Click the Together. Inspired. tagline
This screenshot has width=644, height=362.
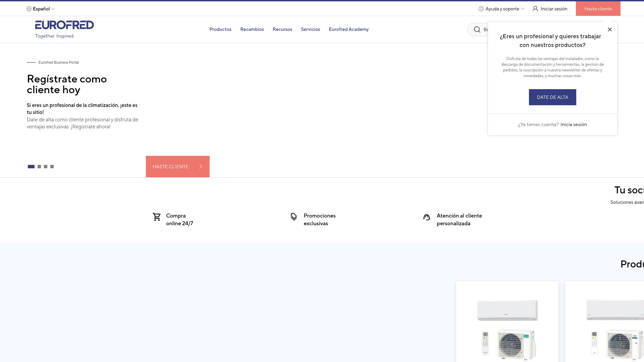coord(55,36)
